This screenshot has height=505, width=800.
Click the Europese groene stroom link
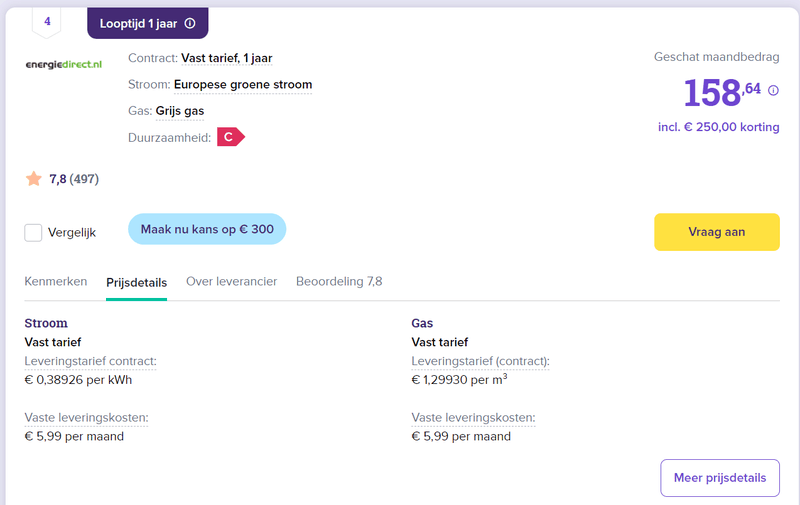coord(243,85)
